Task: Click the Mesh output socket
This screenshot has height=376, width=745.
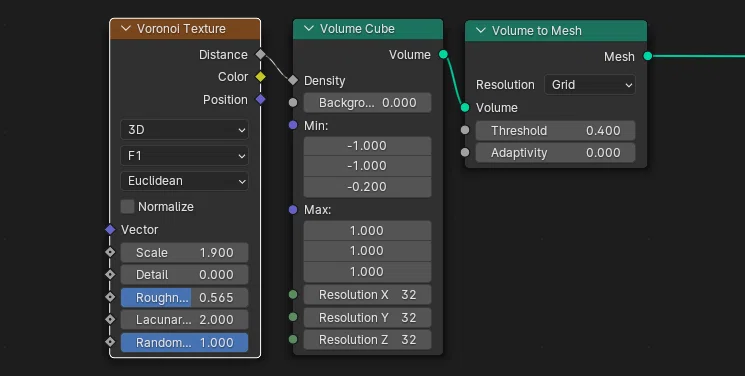Action: (648, 56)
